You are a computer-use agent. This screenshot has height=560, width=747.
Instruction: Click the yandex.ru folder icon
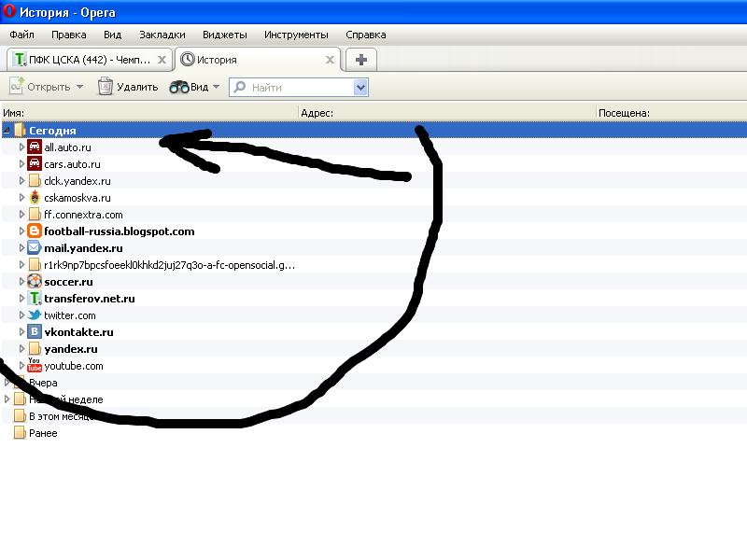[35, 348]
